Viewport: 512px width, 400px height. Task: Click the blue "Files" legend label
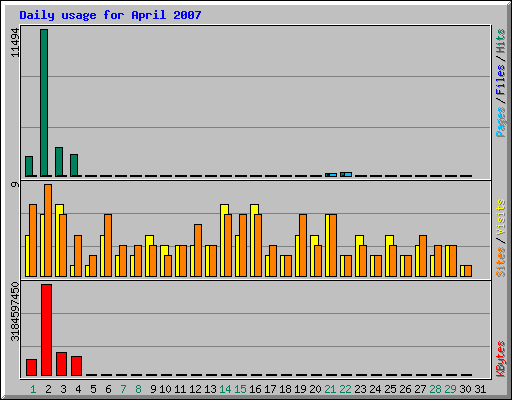[500, 79]
